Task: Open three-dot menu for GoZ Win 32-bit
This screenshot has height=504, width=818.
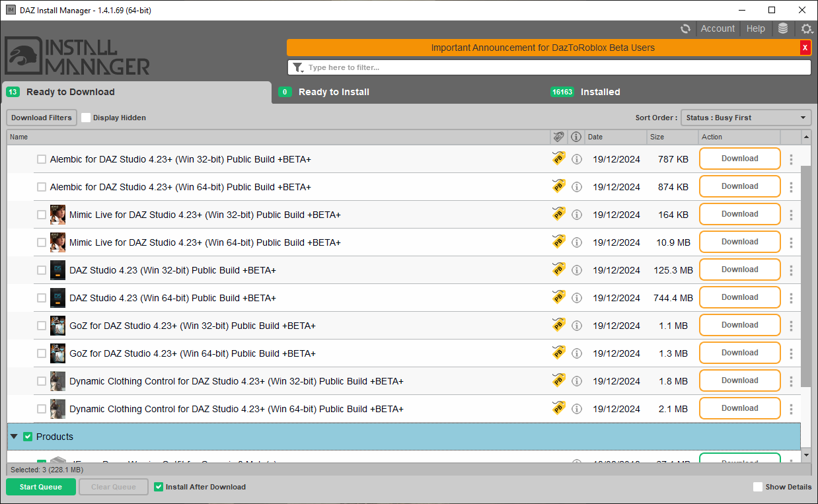Action: (x=791, y=326)
